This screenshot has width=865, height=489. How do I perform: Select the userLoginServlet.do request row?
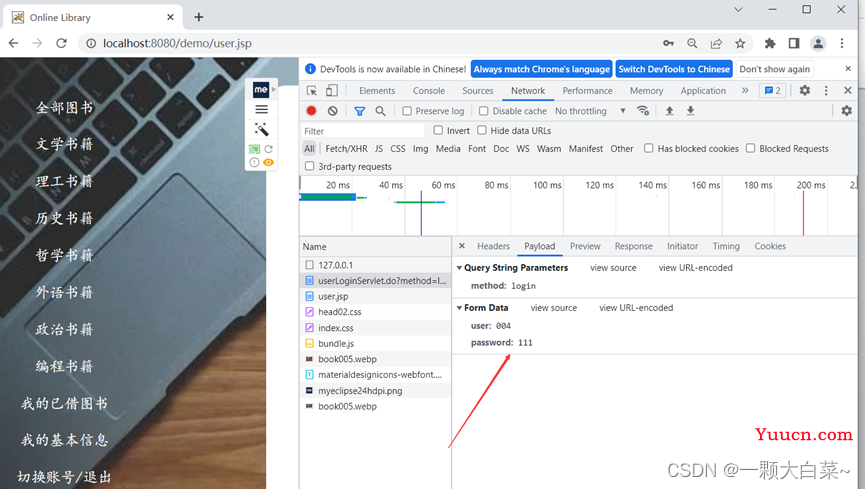click(x=376, y=280)
